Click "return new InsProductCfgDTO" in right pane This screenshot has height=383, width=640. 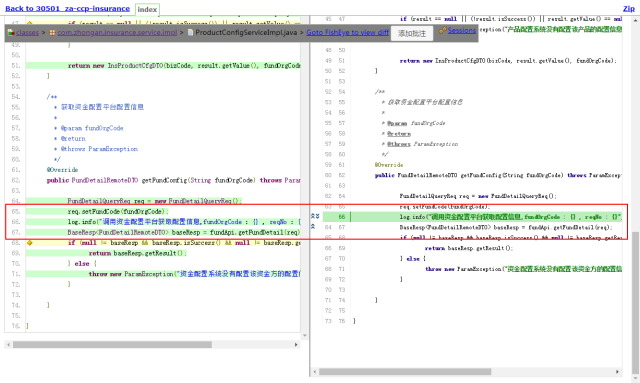(443, 60)
